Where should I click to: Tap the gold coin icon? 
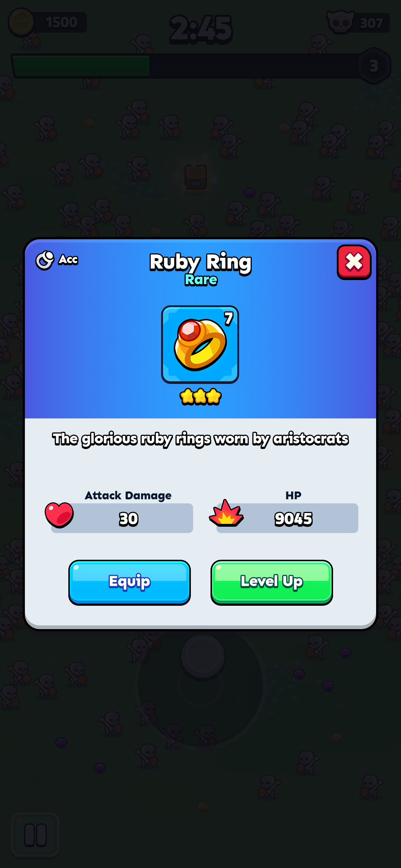(21, 22)
